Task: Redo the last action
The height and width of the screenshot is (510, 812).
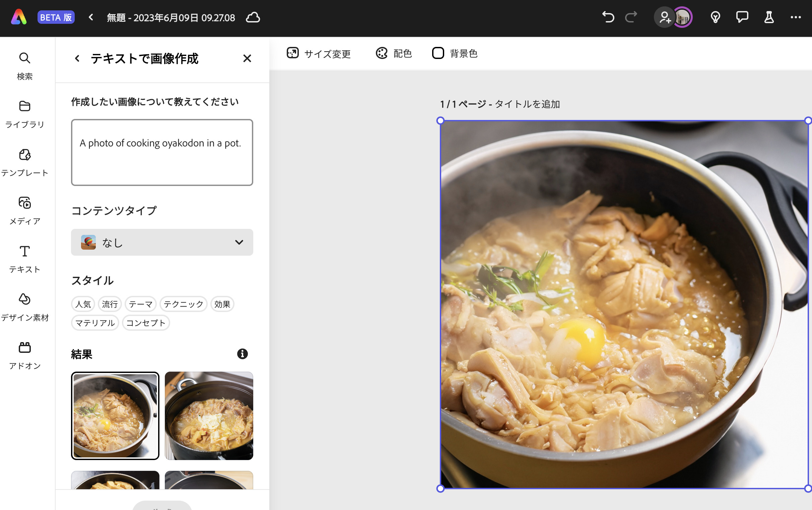Action: click(x=631, y=17)
